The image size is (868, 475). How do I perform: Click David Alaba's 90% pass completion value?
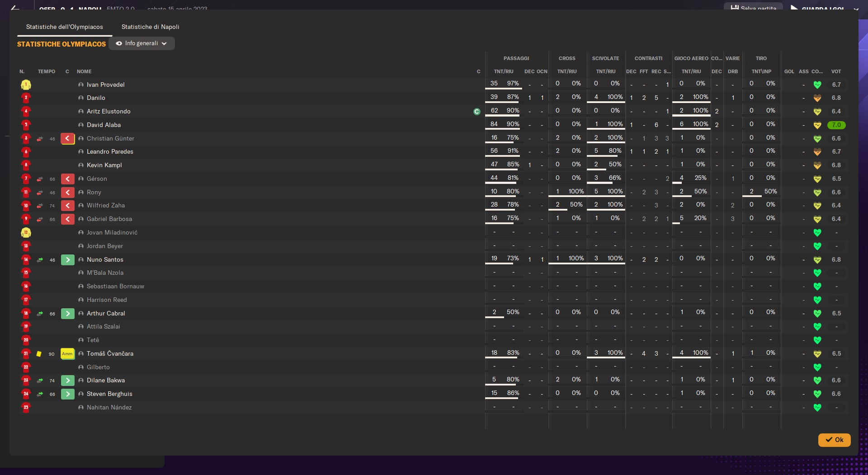pyautogui.click(x=513, y=124)
